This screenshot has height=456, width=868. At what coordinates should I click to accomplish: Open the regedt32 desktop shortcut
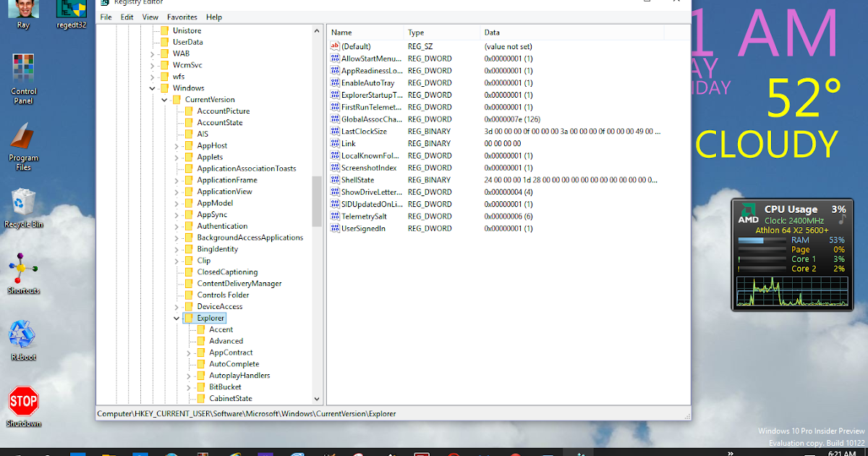tap(71, 14)
